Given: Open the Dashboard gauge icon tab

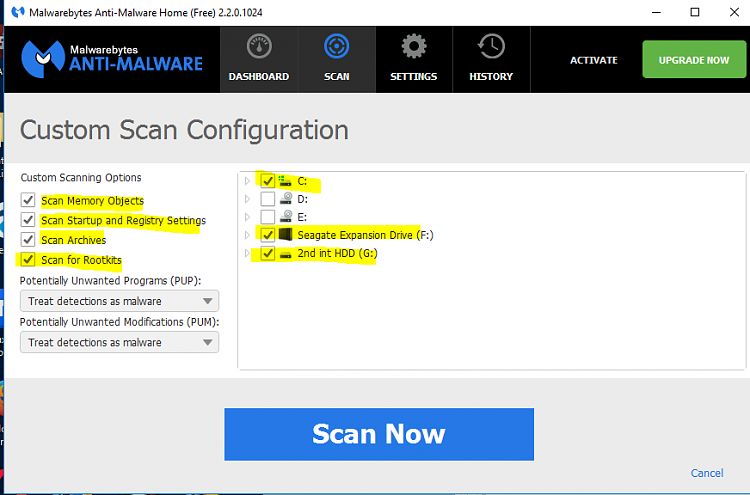Looking at the screenshot, I should pyautogui.click(x=259, y=46).
